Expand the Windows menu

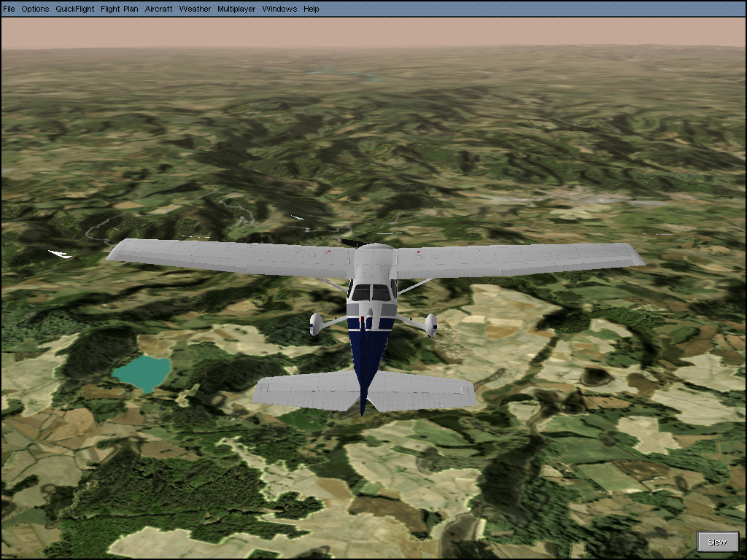coord(279,9)
